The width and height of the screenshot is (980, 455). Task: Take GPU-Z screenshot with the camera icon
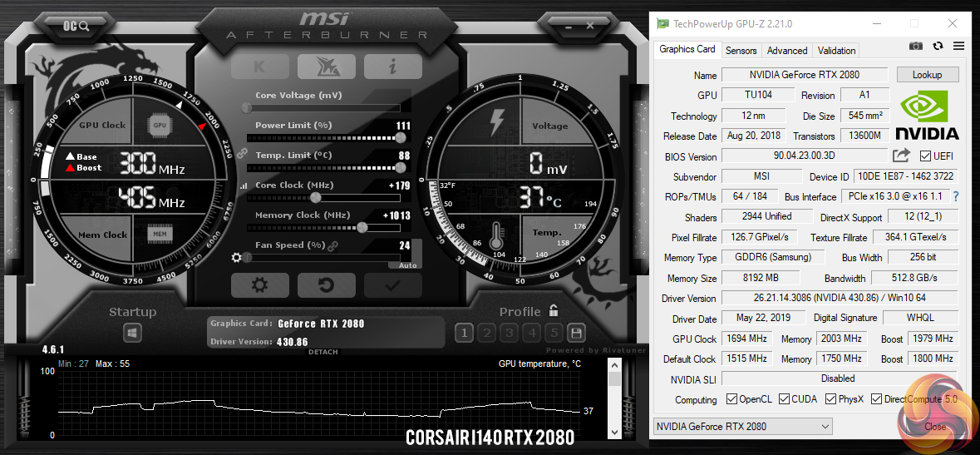click(916, 47)
